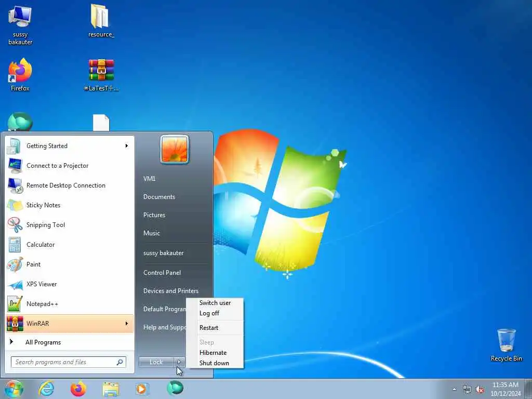The image size is (532, 399).
Task: Choose Switch user from power menu
Action: 215,303
